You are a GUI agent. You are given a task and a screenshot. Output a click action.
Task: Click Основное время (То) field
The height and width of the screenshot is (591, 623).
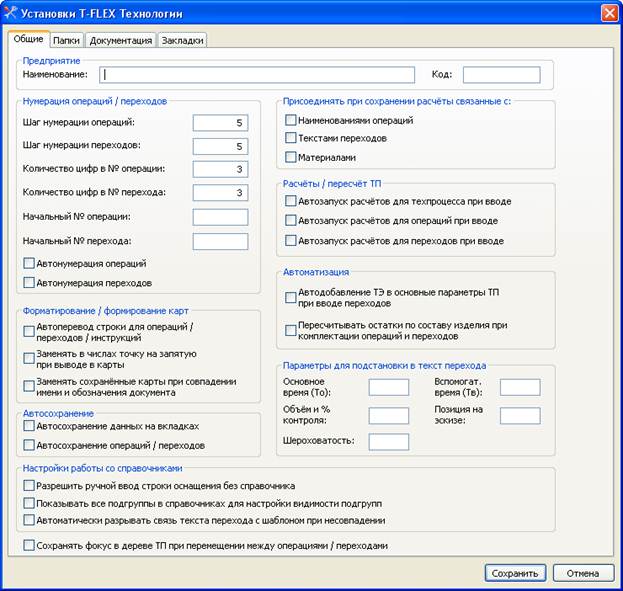point(389,387)
